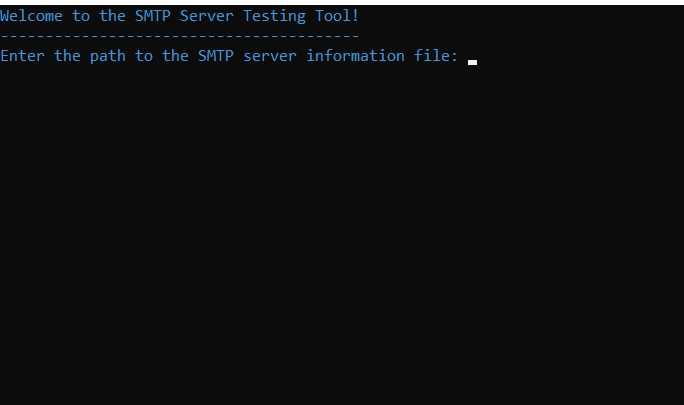Click the word "Tool!" in the welcome line
This screenshot has width=684, height=405.
tap(337, 16)
